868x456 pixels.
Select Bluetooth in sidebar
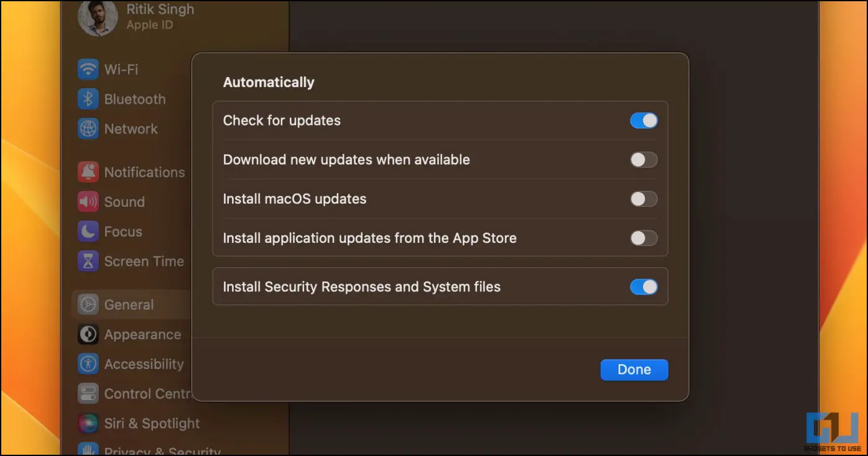(135, 99)
